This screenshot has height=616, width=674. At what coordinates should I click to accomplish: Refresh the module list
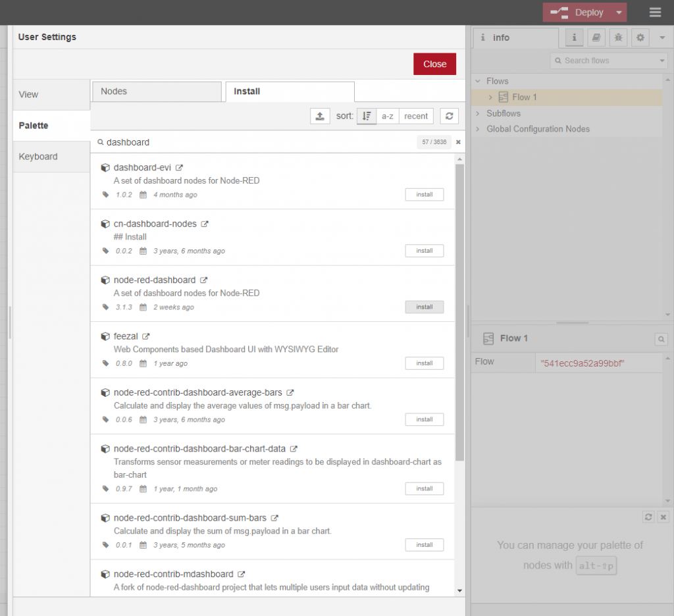(x=449, y=116)
